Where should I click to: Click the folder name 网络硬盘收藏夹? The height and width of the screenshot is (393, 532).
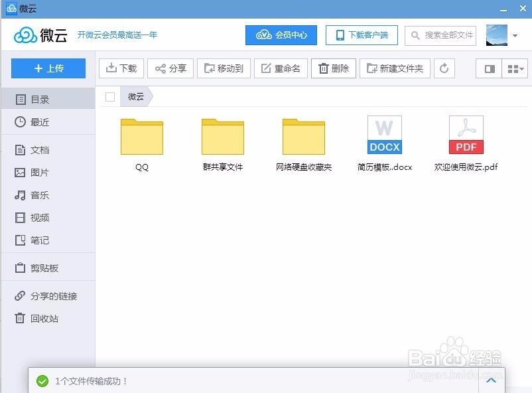(304, 167)
